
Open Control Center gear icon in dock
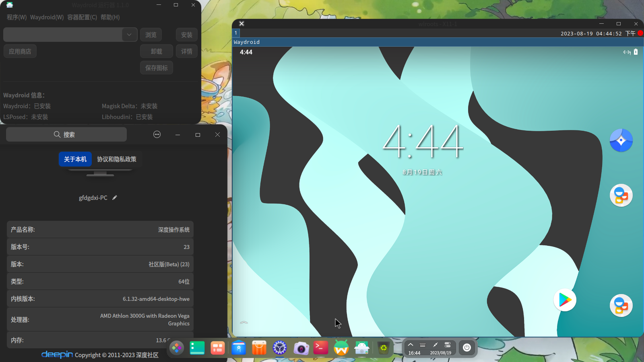pyautogui.click(x=280, y=348)
